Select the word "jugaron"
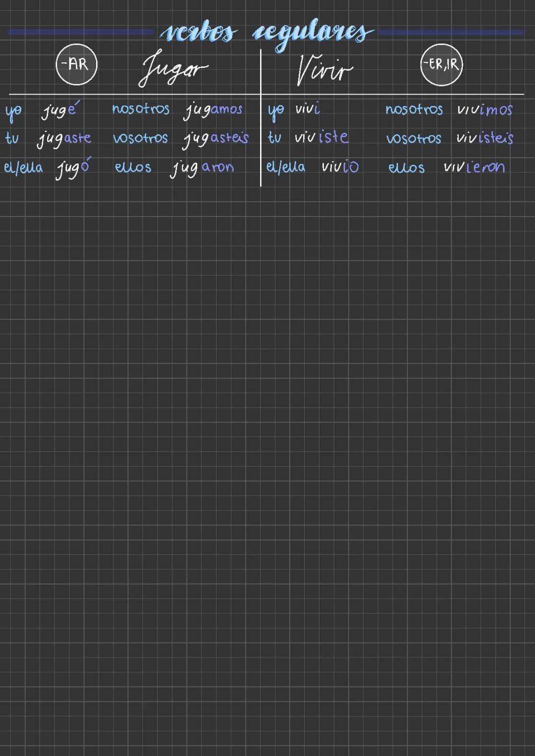The image size is (535, 756). tap(202, 168)
